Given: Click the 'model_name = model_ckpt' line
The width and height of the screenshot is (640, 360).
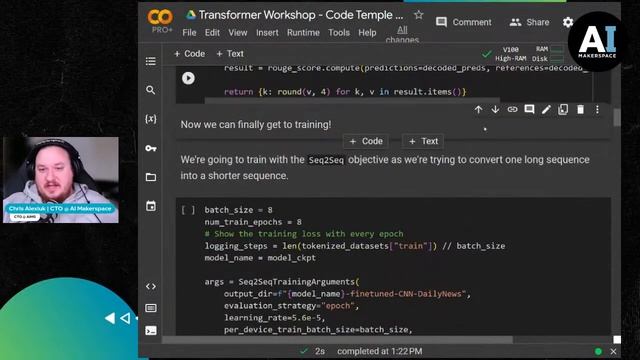Looking at the screenshot, I should coord(260,258).
